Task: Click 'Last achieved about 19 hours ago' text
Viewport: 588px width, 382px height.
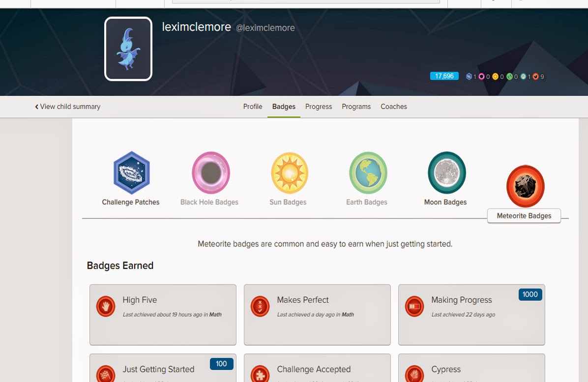Action: [x=172, y=315]
